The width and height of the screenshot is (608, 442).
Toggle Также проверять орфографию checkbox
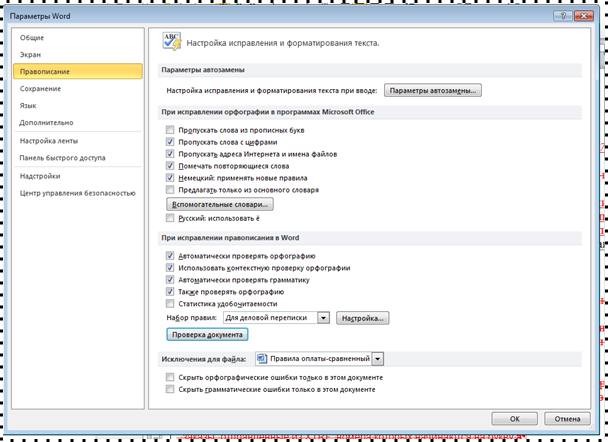tap(170, 292)
